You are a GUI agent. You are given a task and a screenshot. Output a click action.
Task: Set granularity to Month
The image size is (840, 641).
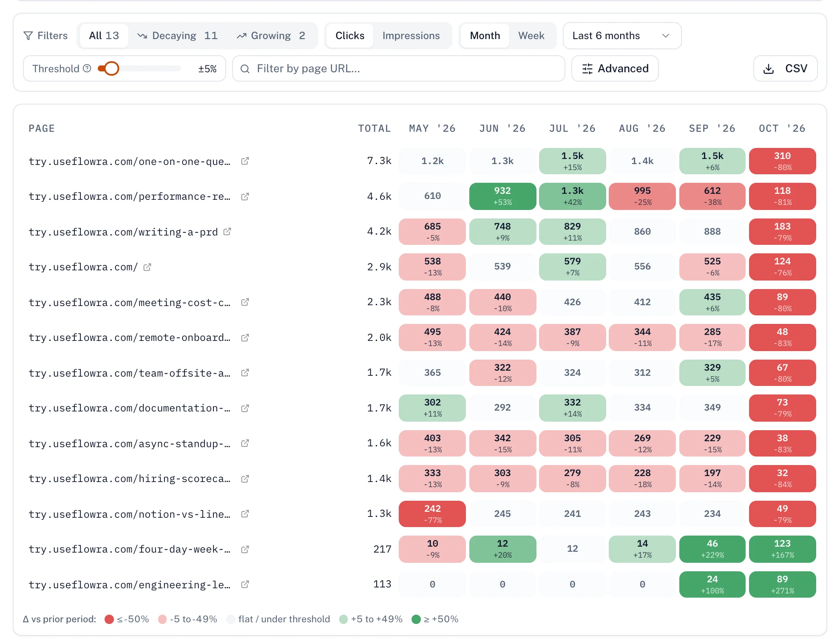[x=485, y=36]
